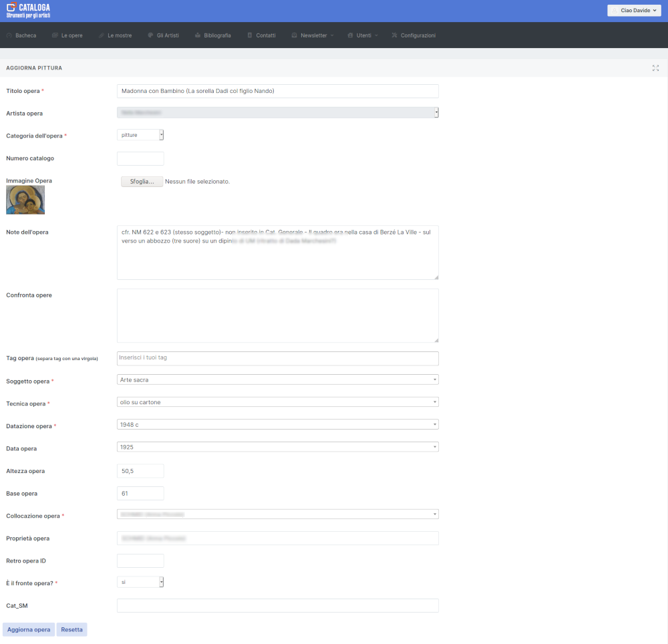668x644 pixels.
Task: Click the Utenti icon
Action: pos(350,35)
